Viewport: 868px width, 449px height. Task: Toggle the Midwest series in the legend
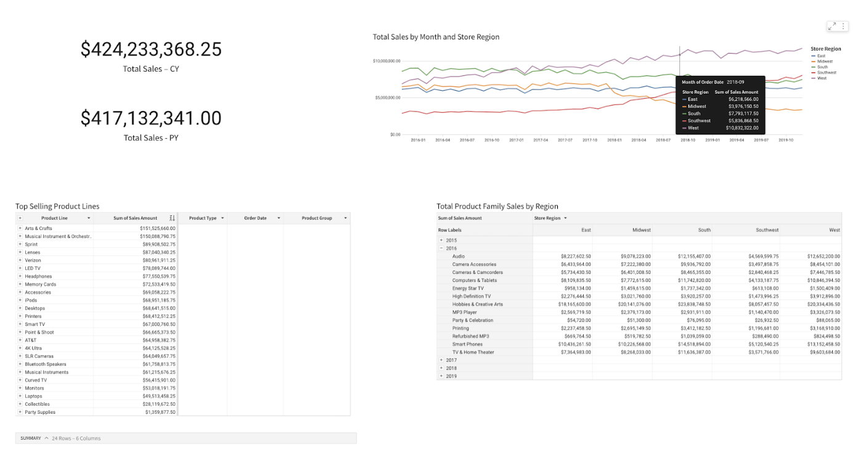[824, 62]
